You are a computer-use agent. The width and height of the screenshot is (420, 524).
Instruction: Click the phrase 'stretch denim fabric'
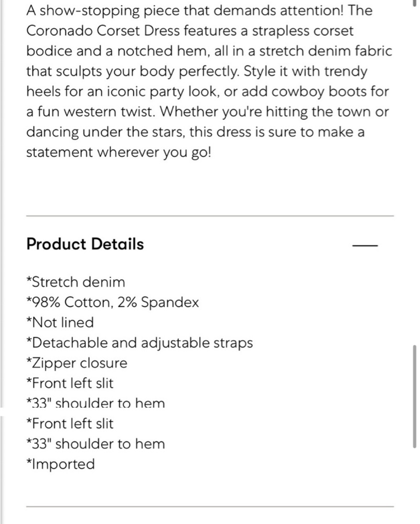pos(326,51)
